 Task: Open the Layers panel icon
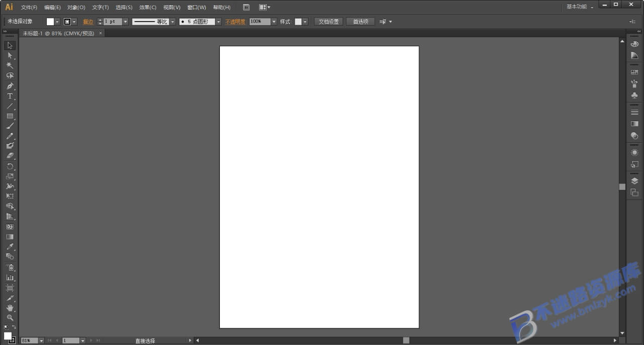point(634,181)
